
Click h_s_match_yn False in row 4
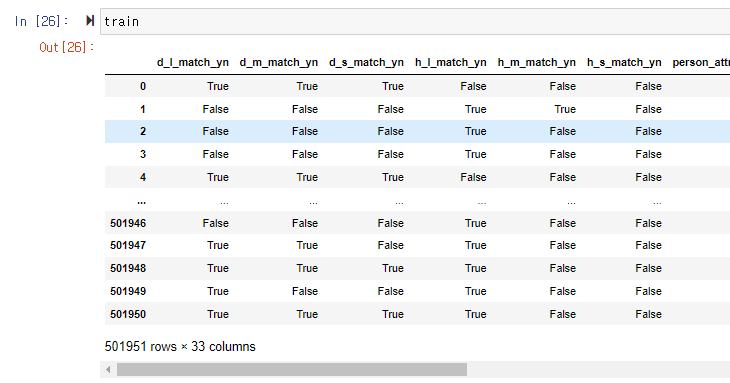pos(649,177)
